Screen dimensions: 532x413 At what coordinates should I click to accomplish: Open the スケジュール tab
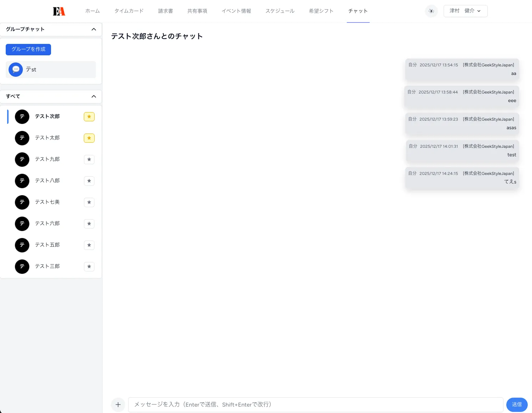pyautogui.click(x=280, y=11)
